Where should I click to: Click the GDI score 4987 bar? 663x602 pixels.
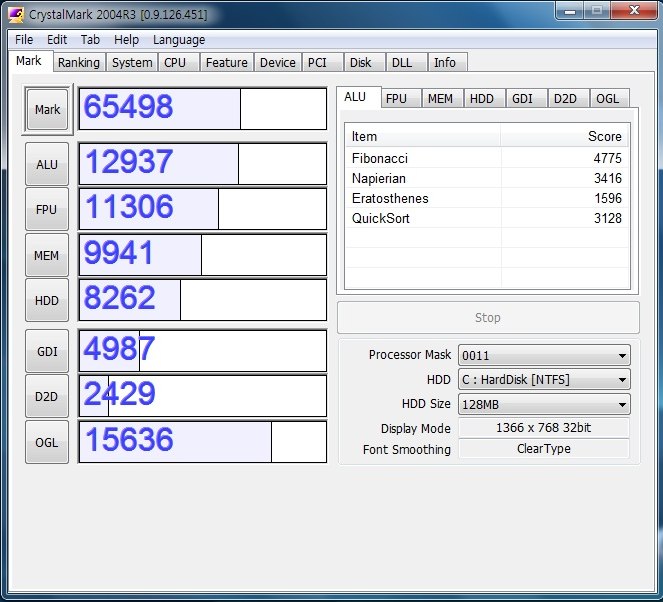coord(203,351)
